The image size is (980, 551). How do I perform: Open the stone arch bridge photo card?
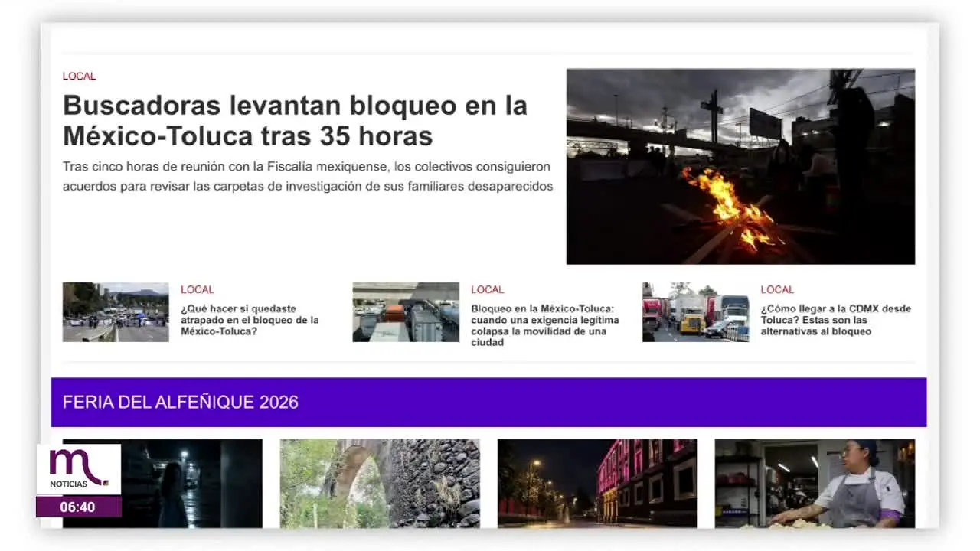pyautogui.click(x=380, y=483)
